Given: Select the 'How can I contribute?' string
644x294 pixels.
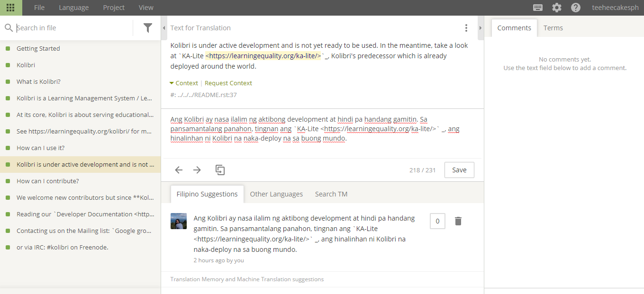Looking at the screenshot, I should click(80, 181).
